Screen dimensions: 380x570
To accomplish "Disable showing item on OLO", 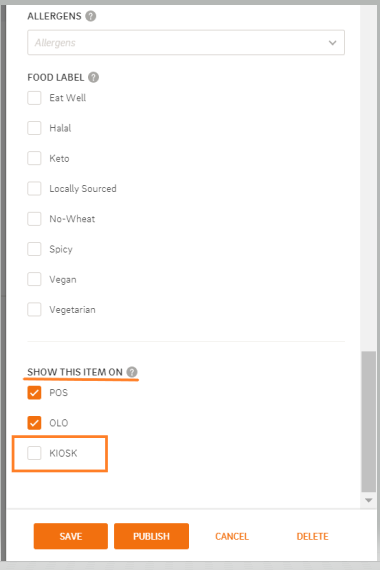I will [34, 423].
